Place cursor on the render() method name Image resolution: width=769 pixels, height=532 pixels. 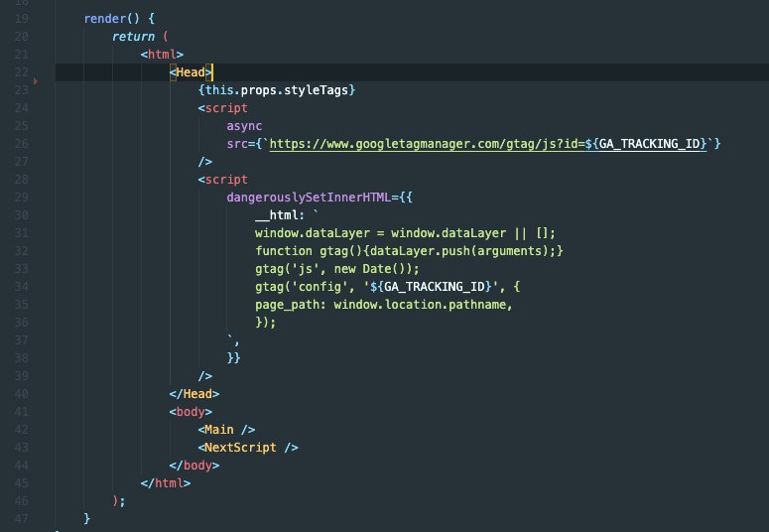coord(104,19)
